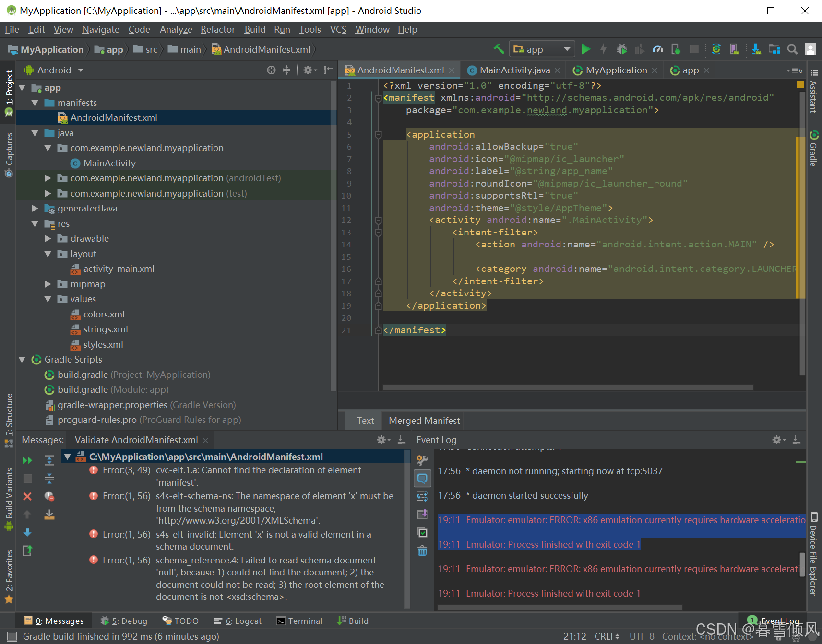Image resolution: width=822 pixels, height=644 pixels.
Task: Expand the drawable folder
Action: pos(48,238)
